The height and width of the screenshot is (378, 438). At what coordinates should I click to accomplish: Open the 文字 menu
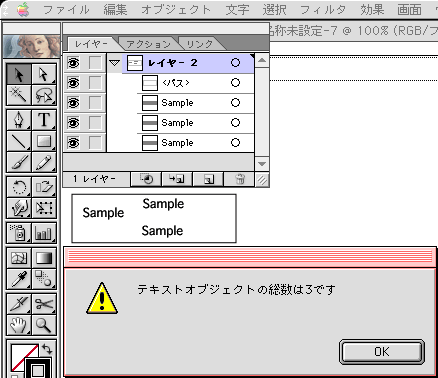(237, 9)
